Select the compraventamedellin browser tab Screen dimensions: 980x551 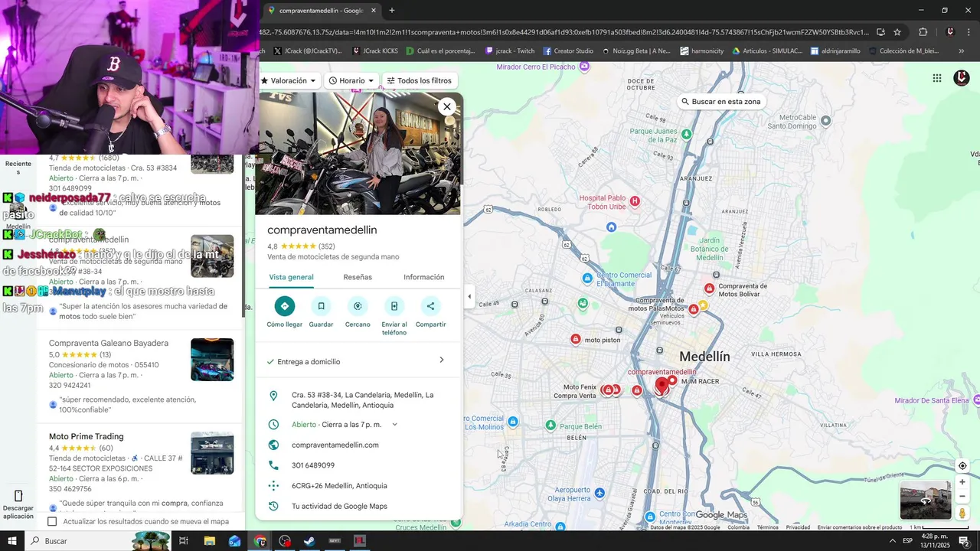pos(321,11)
